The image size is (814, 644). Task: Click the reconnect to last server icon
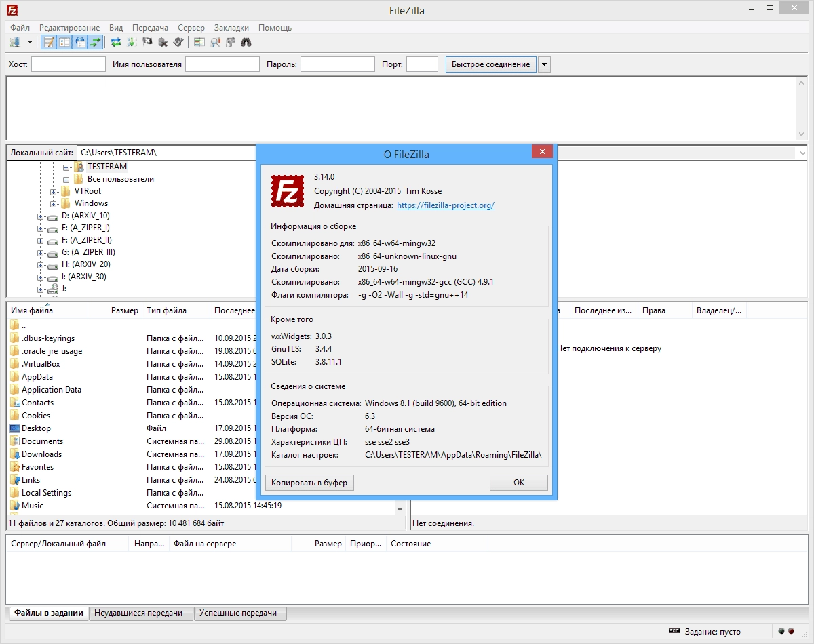pyautogui.click(x=178, y=42)
